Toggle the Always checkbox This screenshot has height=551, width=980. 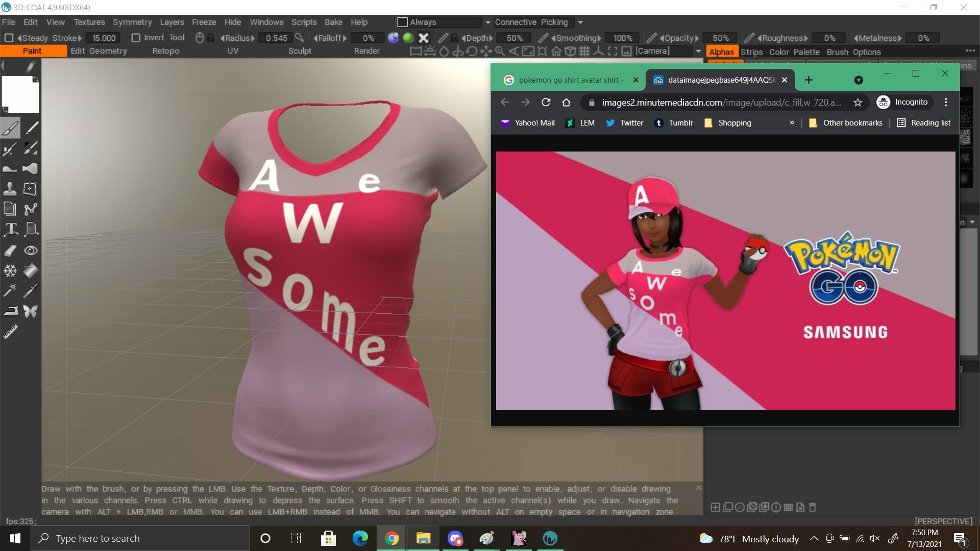(402, 22)
